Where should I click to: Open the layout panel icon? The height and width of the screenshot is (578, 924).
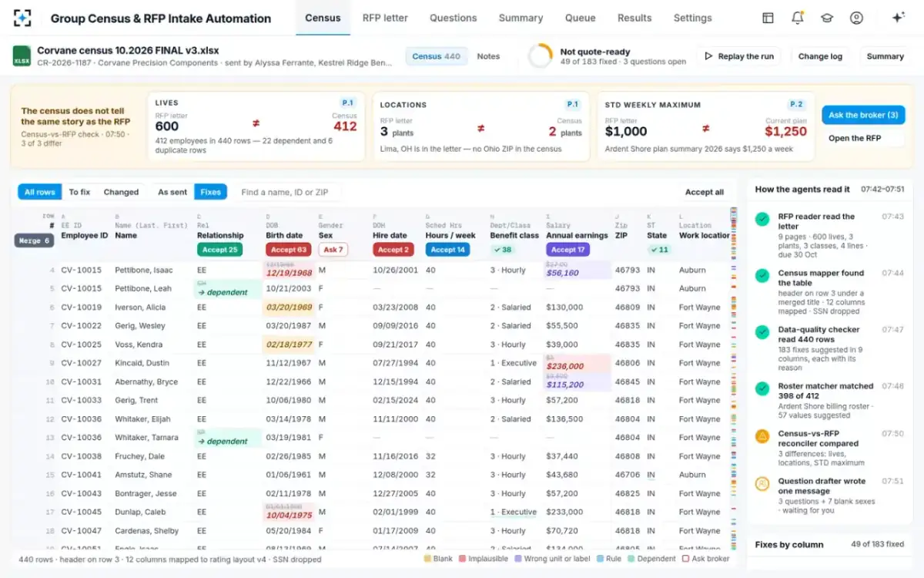768,18
